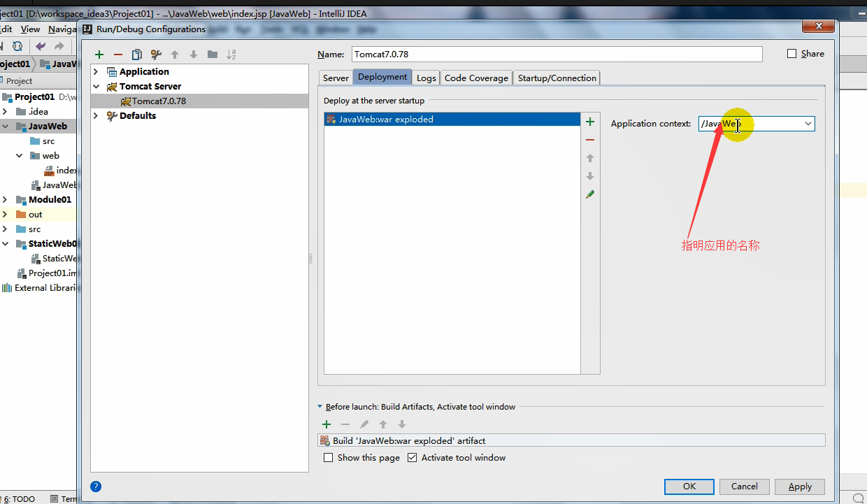The height and width of the screenshot is (504, 867).
Task: Edit the artifact with the green pencil icon
Action: 590,194
